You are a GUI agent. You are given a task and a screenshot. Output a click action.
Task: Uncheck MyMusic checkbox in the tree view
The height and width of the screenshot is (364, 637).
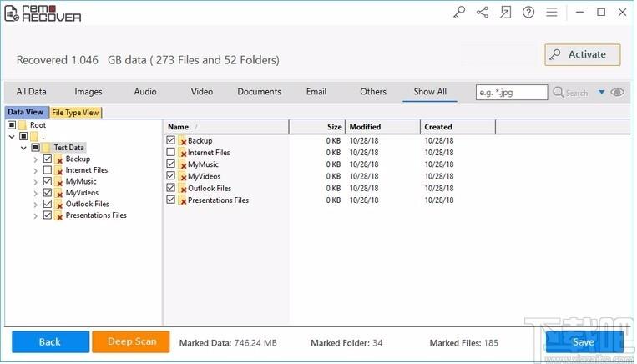pos(48,181)
